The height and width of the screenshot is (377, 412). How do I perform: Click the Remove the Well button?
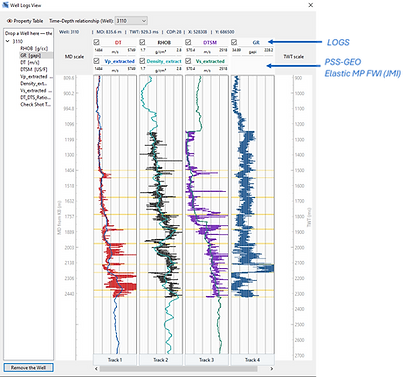pyautogui.click(x=28, y=367)
